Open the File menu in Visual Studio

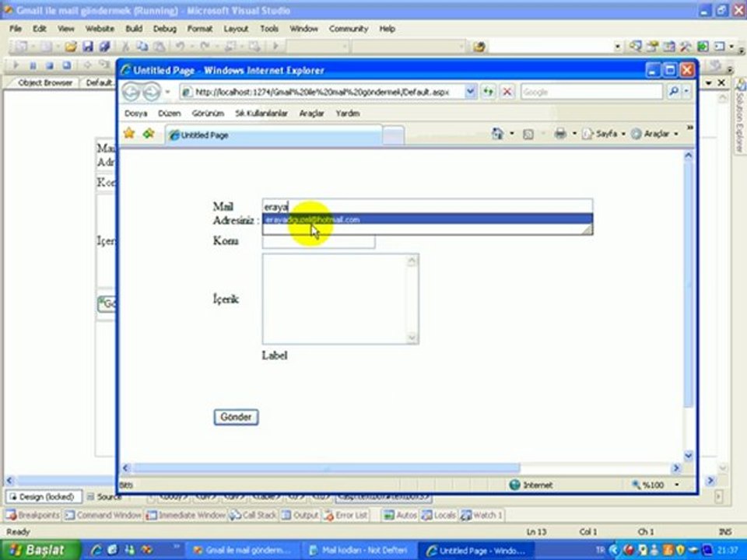click(x=16, y=29)
